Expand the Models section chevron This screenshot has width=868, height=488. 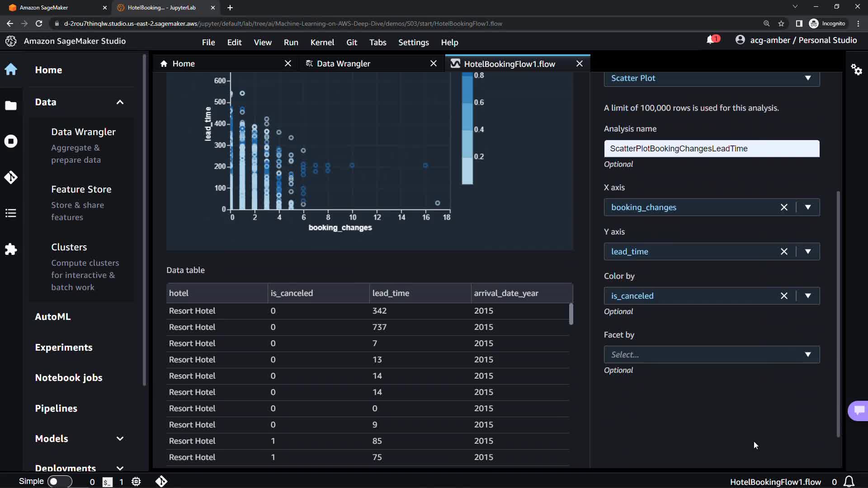tap(120, 439)
